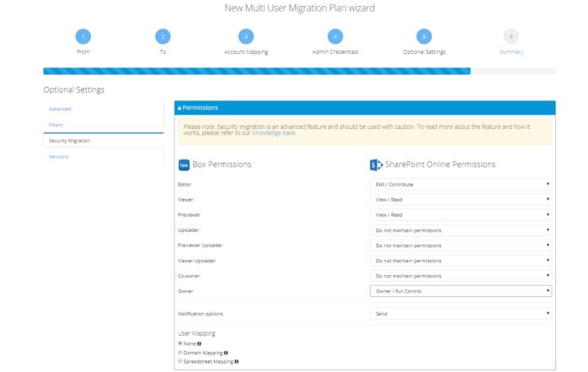Open Co-owner permission dropdown
588x372 pixels.
461,276
